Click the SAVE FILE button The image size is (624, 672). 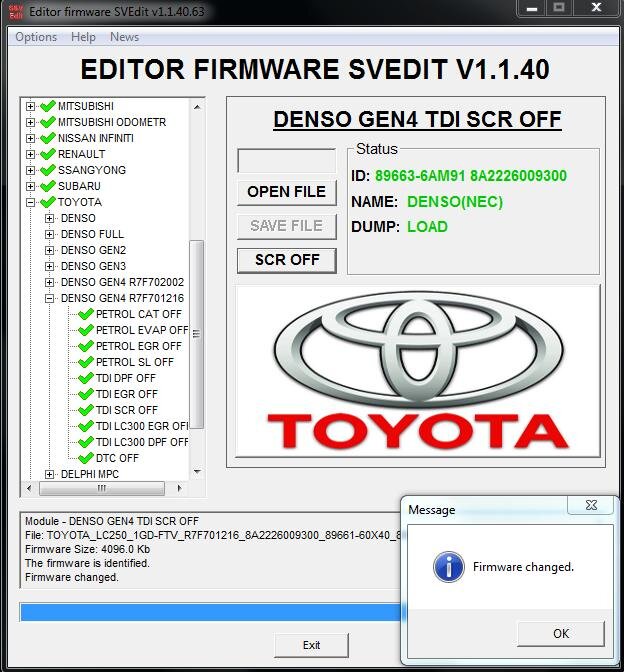tap(287, 226)
